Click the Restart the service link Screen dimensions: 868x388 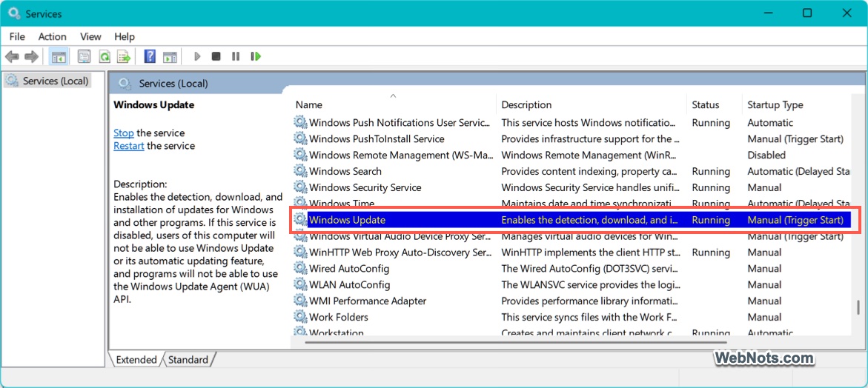click(128, 146)
